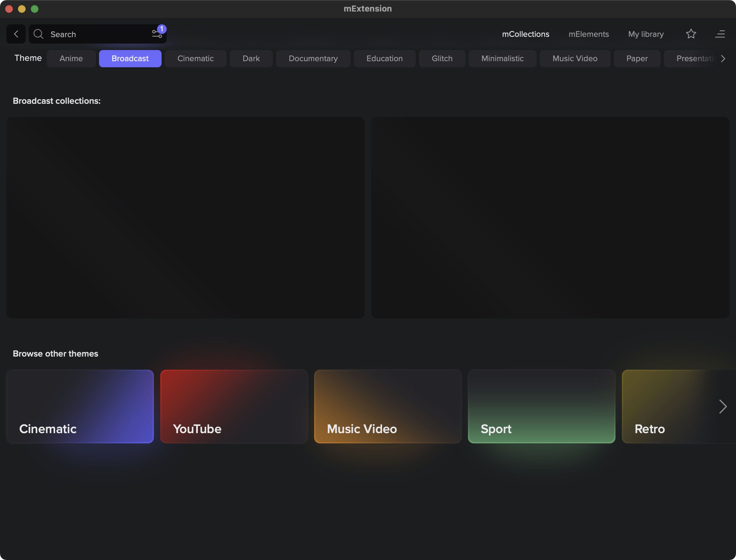Choose the Documentary theme chip

(x=313, y=59)
